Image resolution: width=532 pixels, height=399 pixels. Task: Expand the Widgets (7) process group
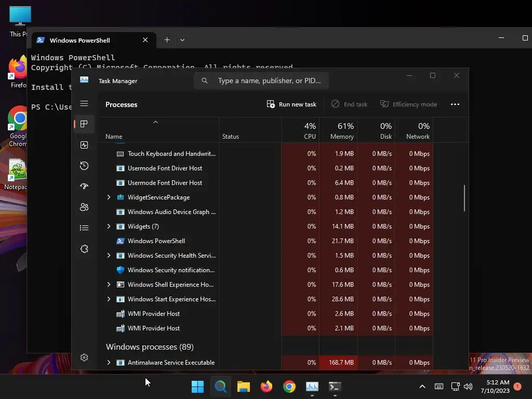coord(109,227)
